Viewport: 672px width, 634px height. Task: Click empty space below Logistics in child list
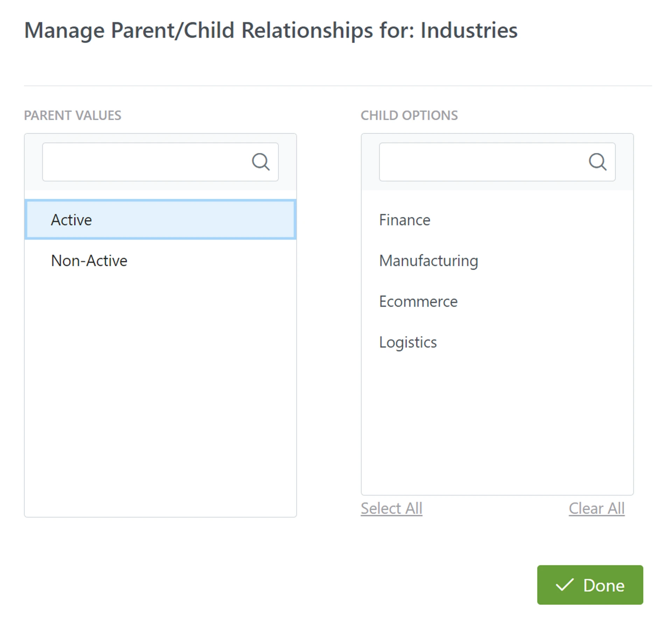(497, 420)
